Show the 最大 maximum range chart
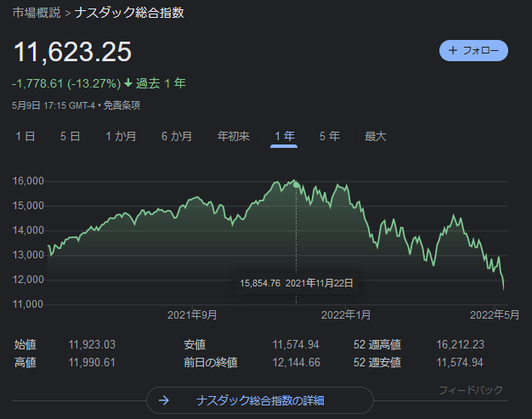Image resolution: width=532 pixels, height=419 pixels. pyautogui.click(x=376, y=136)
